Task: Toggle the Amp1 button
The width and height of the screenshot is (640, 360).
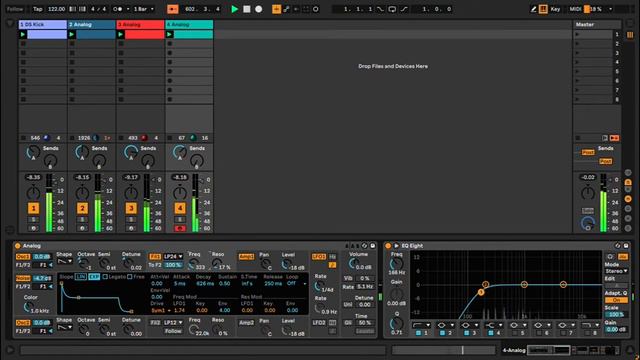Action: click(x=246, y=257)
